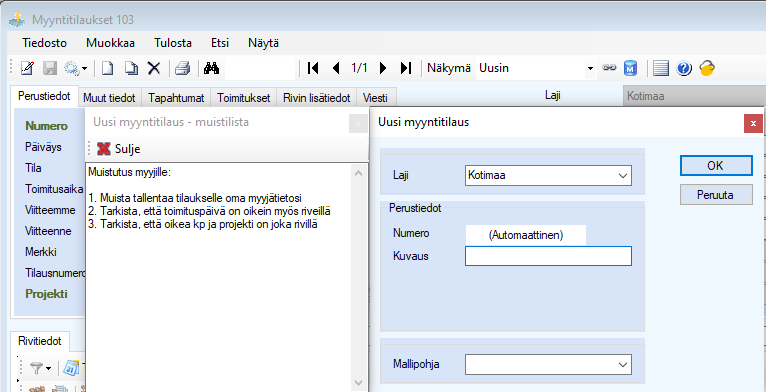Viewport: 766px width, 392px height.
Task: Click the red X Sulje button
Action: point(118,149)
